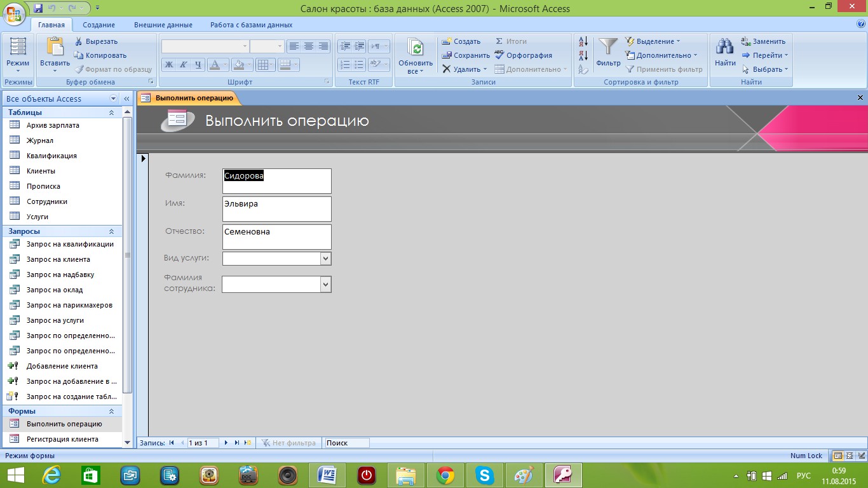Image resolution: width=868 pixels, height=488 pixels.
Task: Go to the next record
Action: coord(226,443)
